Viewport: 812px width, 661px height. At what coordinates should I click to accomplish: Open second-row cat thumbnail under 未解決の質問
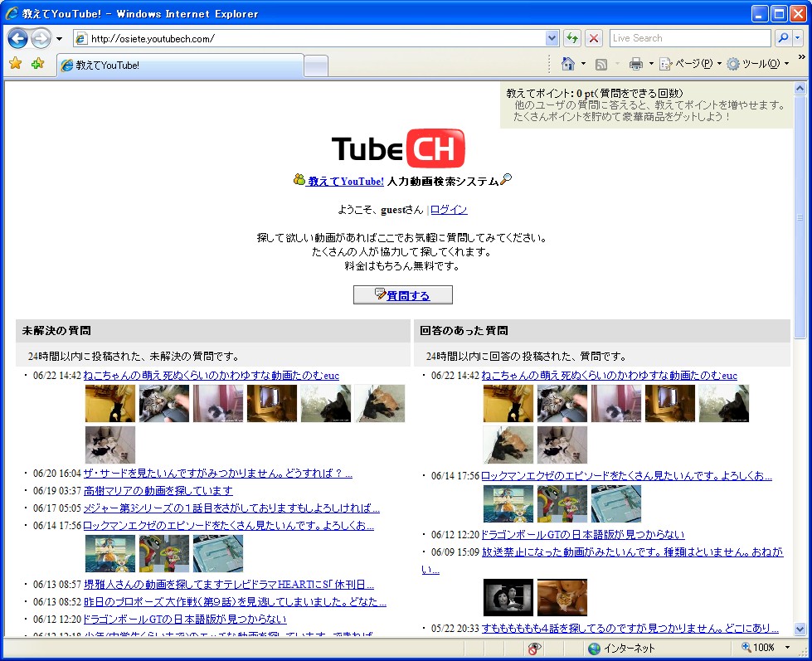pyautogui.click(x=110, y=445)
